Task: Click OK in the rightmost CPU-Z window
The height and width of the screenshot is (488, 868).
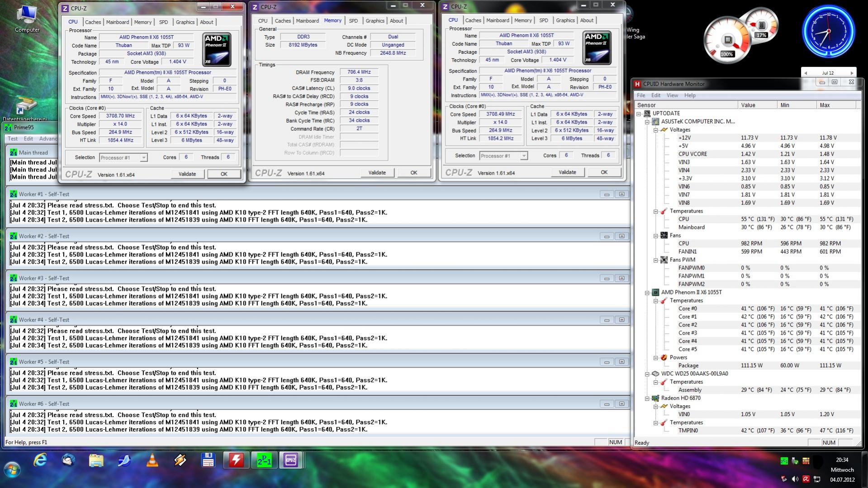Action: click(604, 172)
